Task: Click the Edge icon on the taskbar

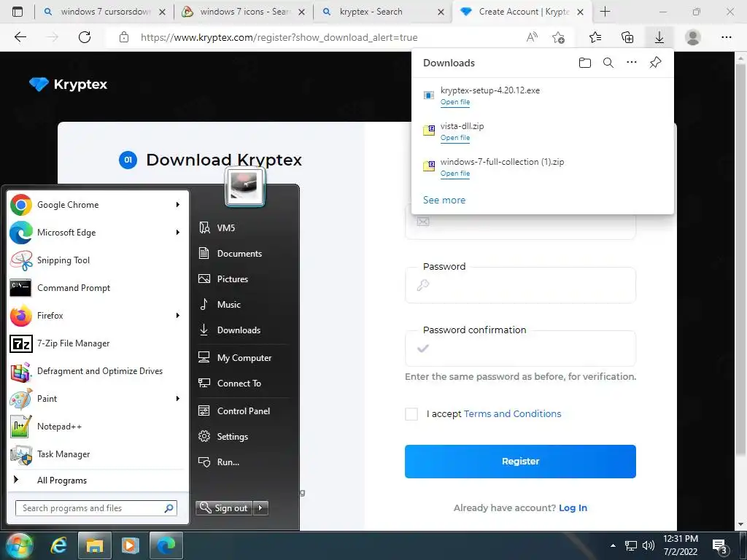Action: coord(166,545)
